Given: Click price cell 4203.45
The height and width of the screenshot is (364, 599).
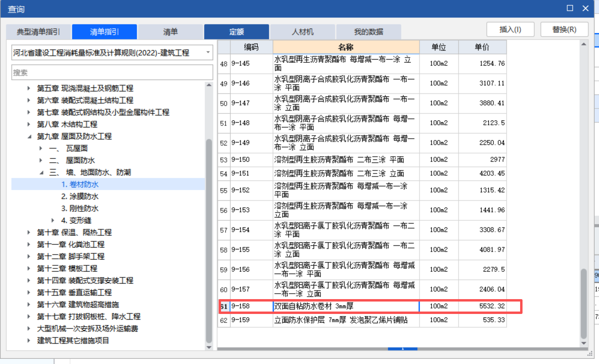Looking at the screenshot, I should 482,173.
